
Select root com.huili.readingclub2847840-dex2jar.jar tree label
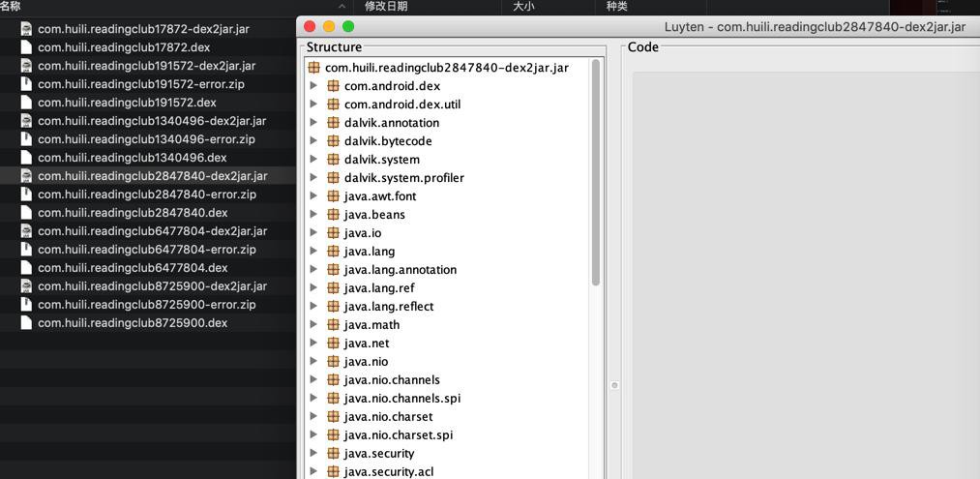[447, 68]
